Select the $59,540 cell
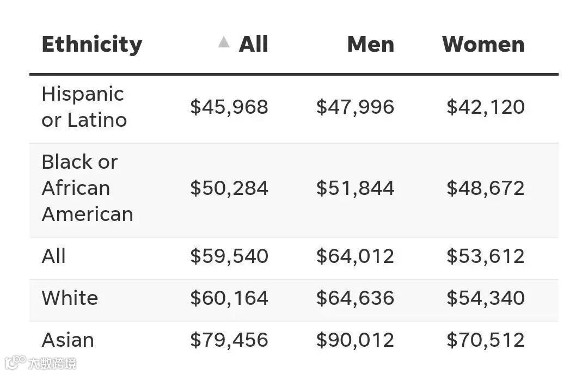Screen dimensions: 588x374 pos(229,256)
